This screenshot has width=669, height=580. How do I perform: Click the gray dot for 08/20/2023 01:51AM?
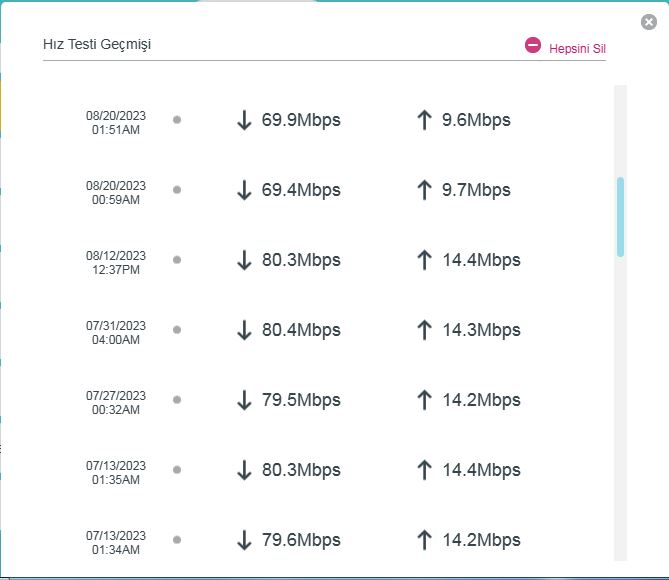(x=177, y=119)
